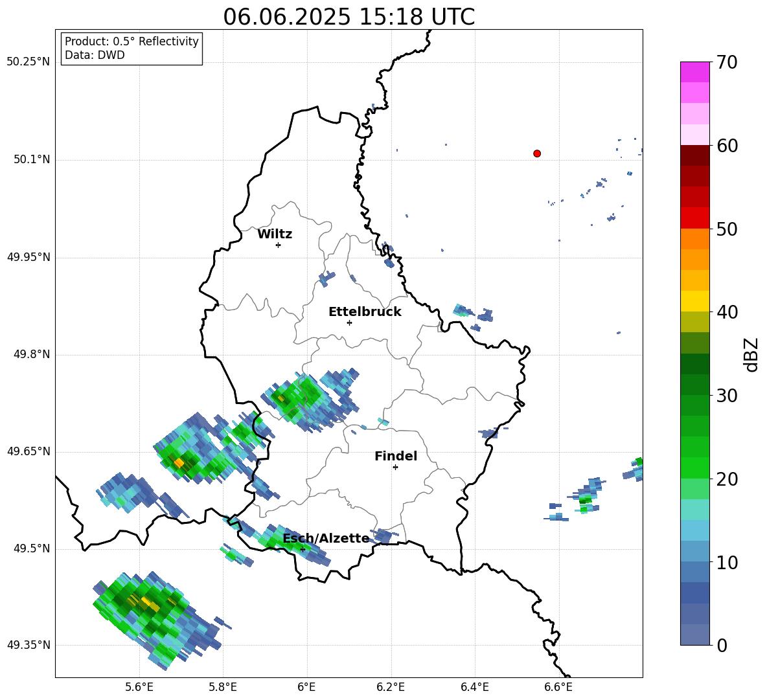Viewport: 767px width, 700px height.
Task: Click the 50.1°N latitude label
Action: pos(32,160)
